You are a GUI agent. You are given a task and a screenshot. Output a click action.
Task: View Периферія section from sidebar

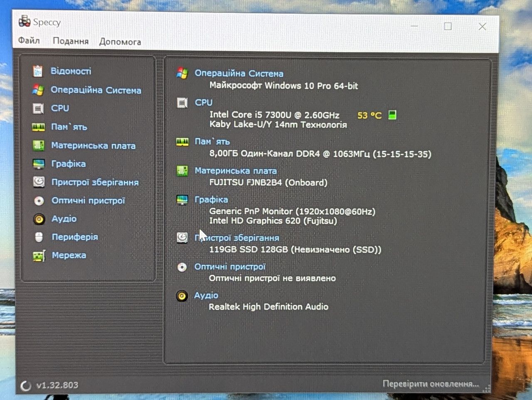point(75,237)
